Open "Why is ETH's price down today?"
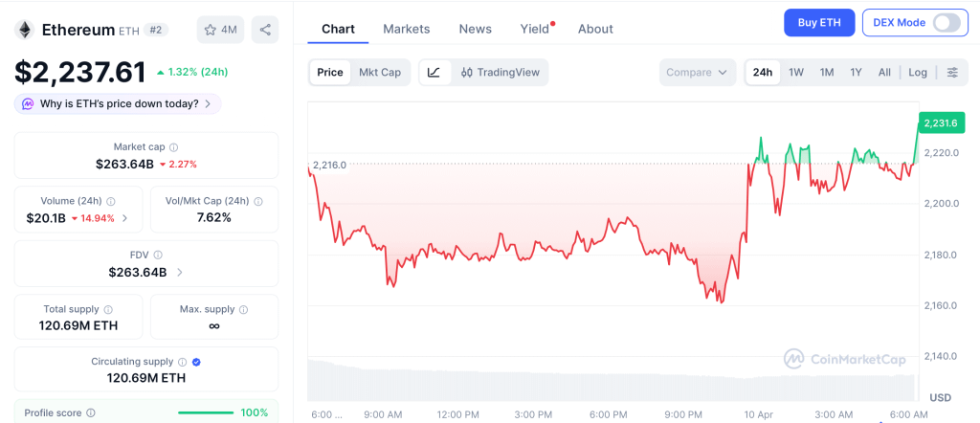 pyautogui.click(x=118, y=103)
